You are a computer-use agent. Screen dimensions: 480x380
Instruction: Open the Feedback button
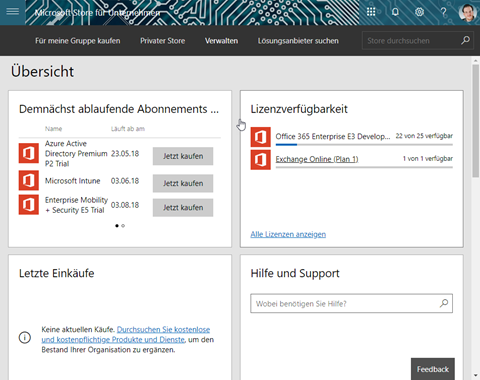click(x=433, y=369)
